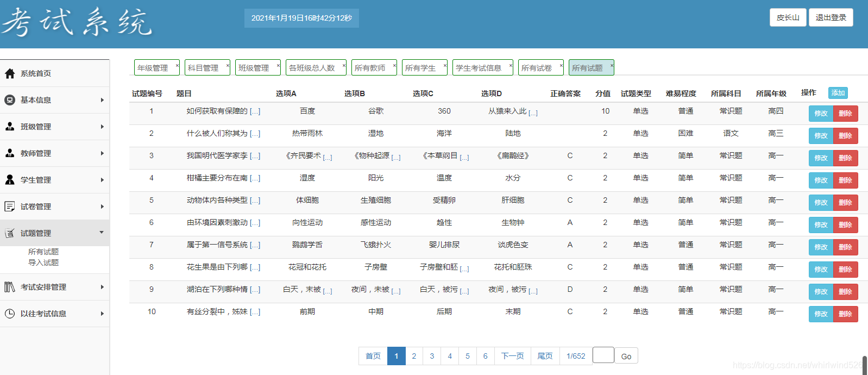868x375 pixels.
Task: Expand the 学生管理 menu arrow
Action: coord(102,180)
